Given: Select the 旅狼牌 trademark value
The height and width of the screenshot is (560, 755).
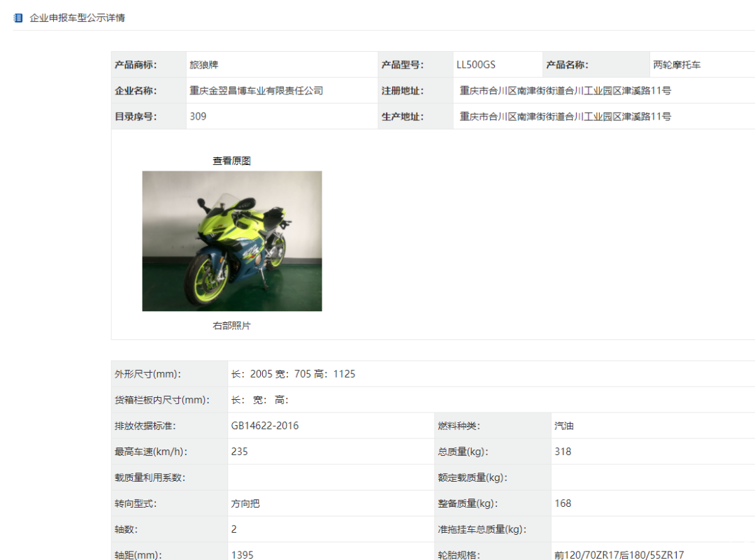Looking at the screenshot, I should tap(204, 65).
